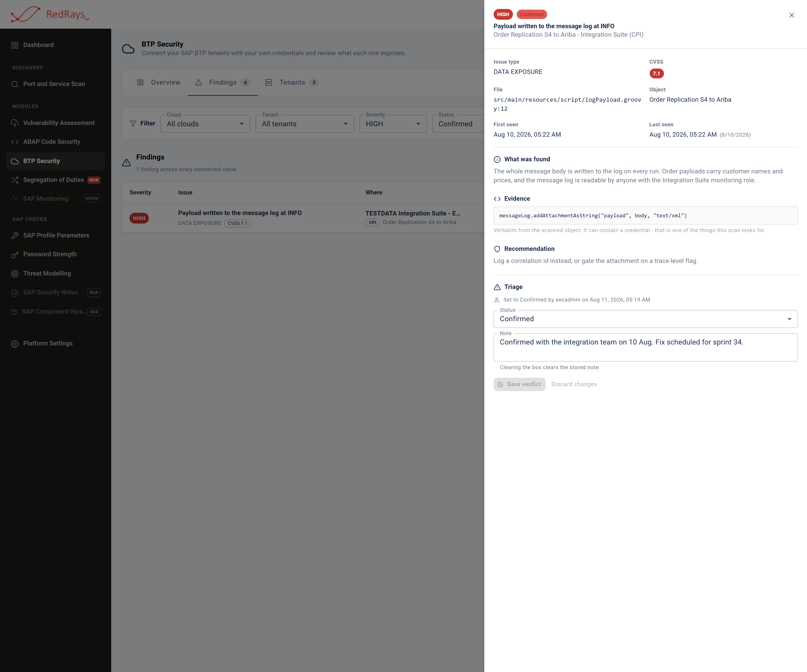
Task: Click the HIGH badge in the details panel header
Action: coord(503,15)
